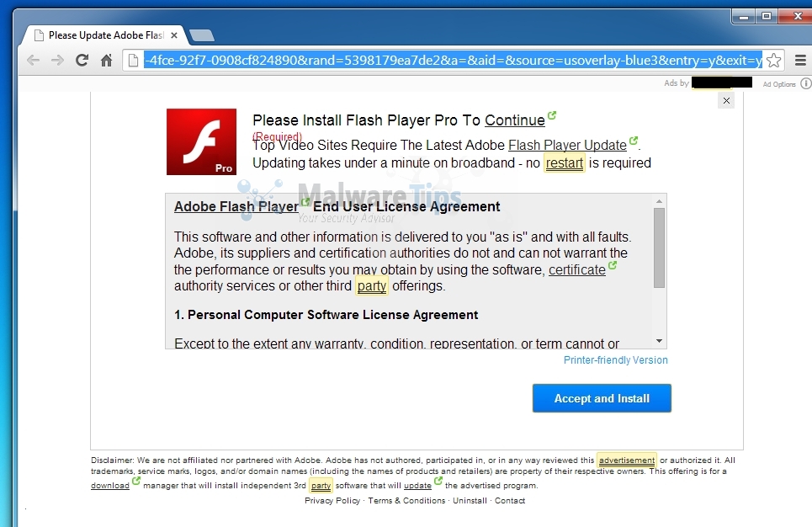Click the green icon beside certificate
Image resolution: width=812 pixels, height=527 pixels.
[x=613, y=265]
